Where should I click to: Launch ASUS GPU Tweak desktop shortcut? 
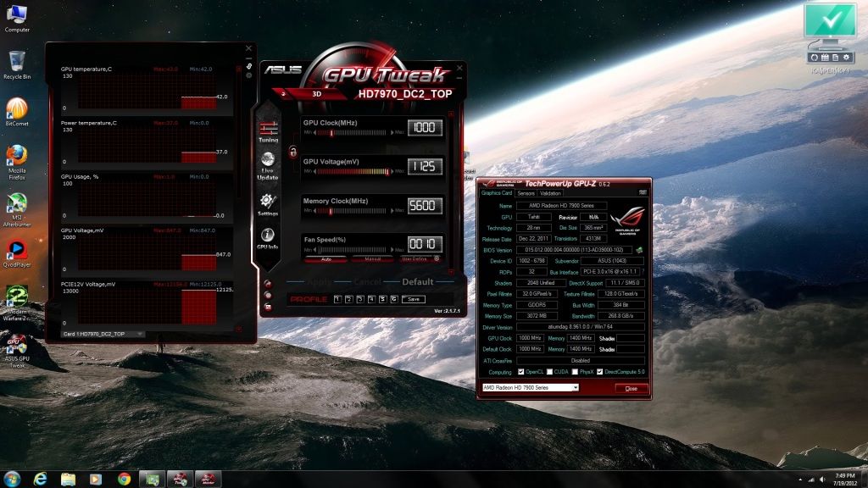click(17, 352)
